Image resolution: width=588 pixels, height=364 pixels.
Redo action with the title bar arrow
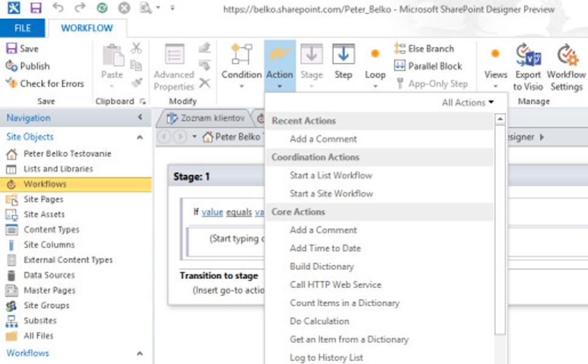coord(79,8)
